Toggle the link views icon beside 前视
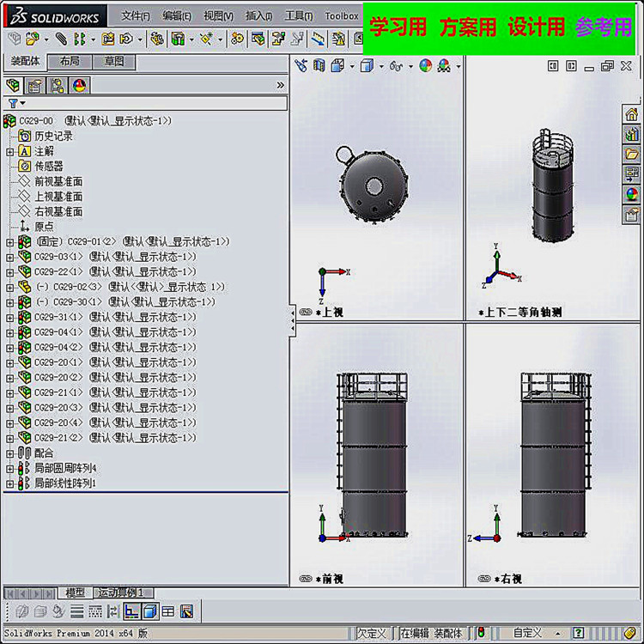 (306, 579)
